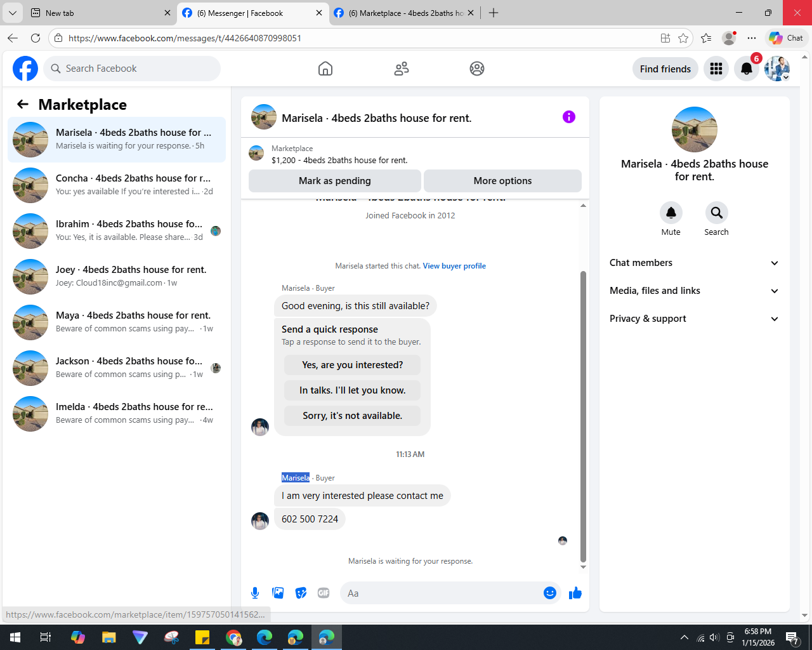Click More options button

tap(502, 181)
